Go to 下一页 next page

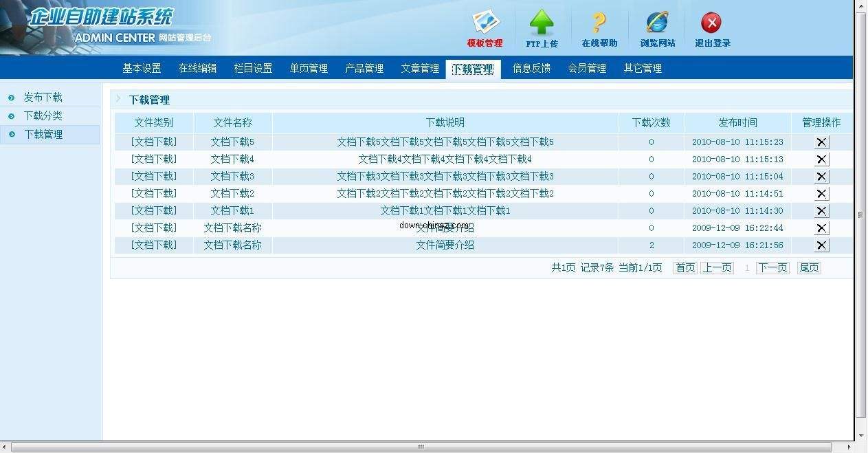pos(772,268)
